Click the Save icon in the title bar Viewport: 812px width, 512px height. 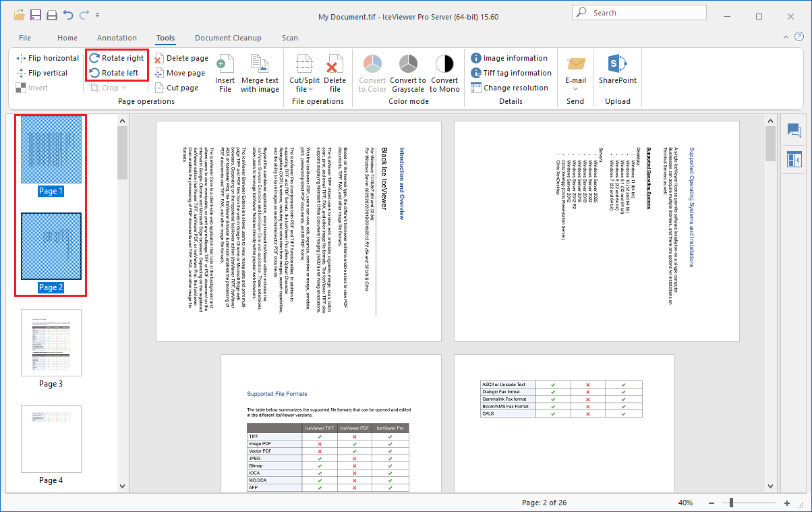(35, 13)
